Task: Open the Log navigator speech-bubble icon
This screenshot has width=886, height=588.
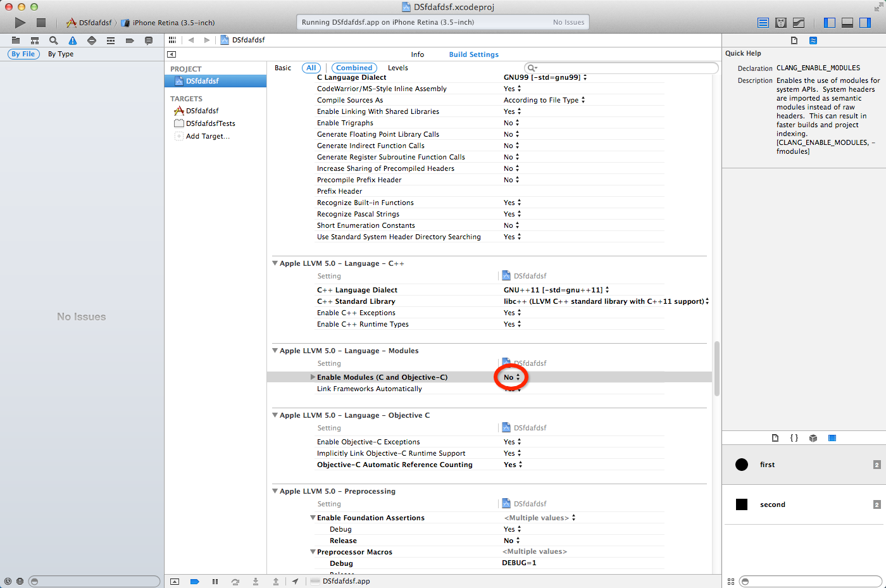Action: click(x=149, y=41)
